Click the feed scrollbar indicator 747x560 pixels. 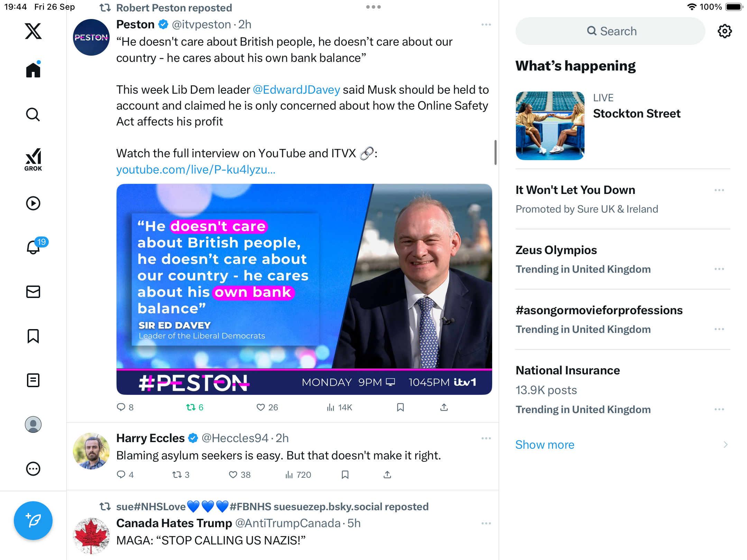(496, 152)
